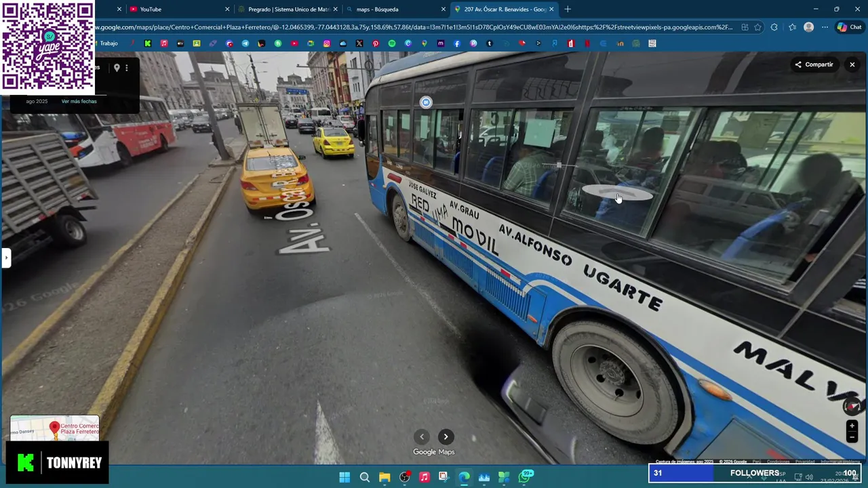Viewport: 868px width, 488px height.
Task: Click the Street View compass
Action: pos(852,407)
